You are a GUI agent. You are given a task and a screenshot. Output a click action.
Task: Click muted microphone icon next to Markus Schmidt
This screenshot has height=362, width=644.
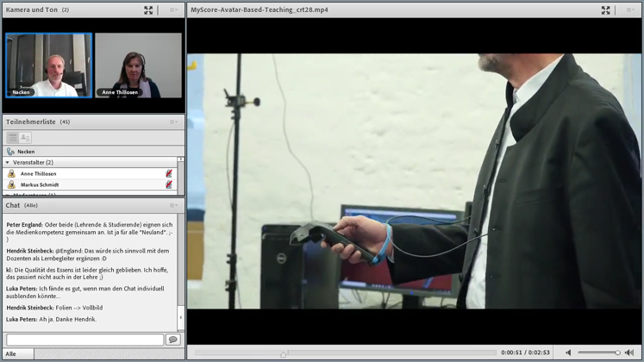(169, 184)
